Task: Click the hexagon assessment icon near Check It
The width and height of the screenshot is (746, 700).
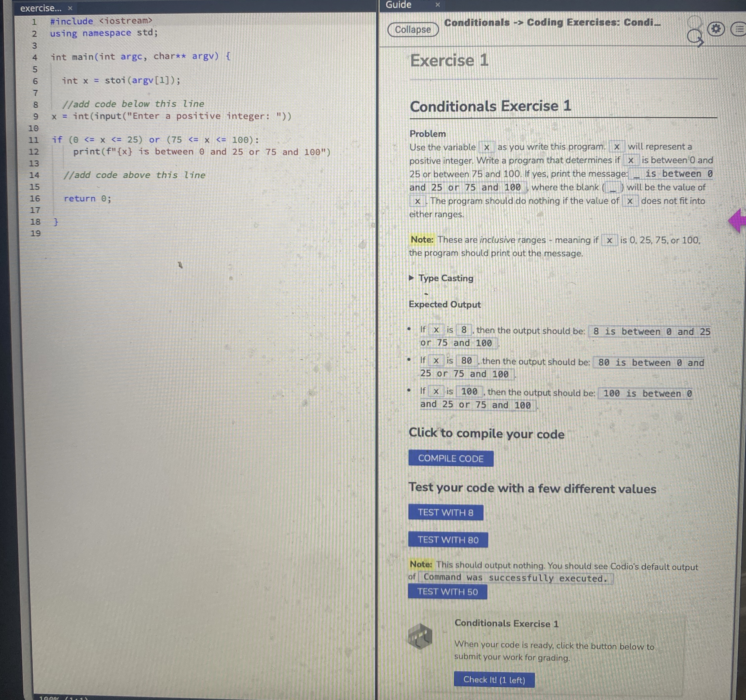Action: point(420,636)
